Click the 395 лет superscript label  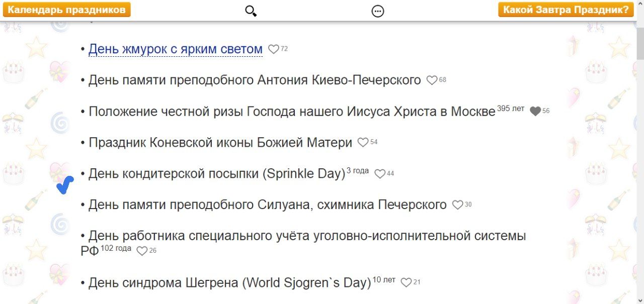(511, 109)
